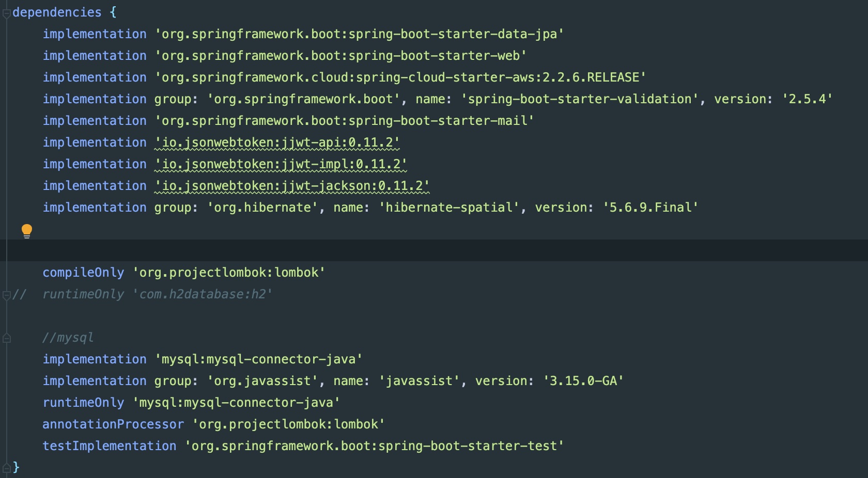
Task: Toggle fold marker beside //mysql comment
Action: [x=7, y=339]
